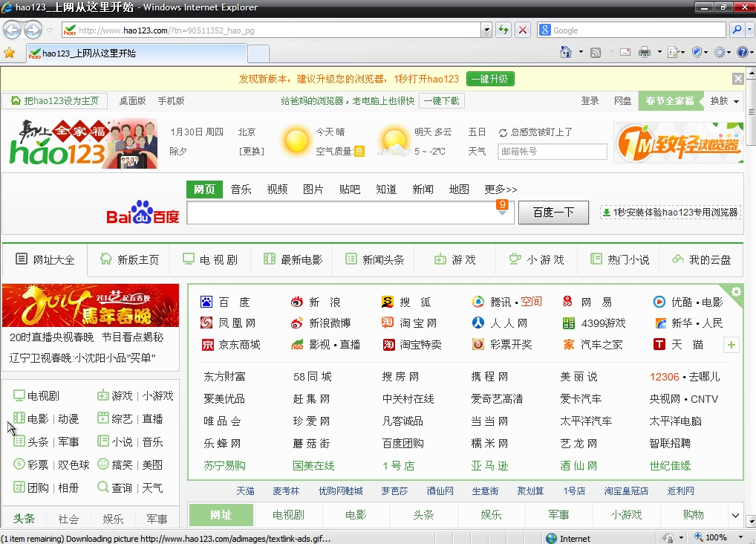Click the Stop loading icon
The width and height of the screenshot is (756, 544).
click(x=523, y=30)
